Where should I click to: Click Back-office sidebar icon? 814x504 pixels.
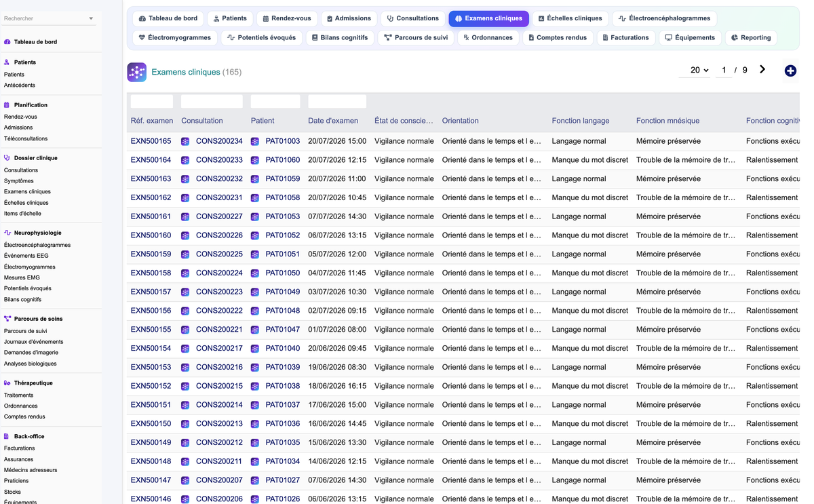[7, 437]
